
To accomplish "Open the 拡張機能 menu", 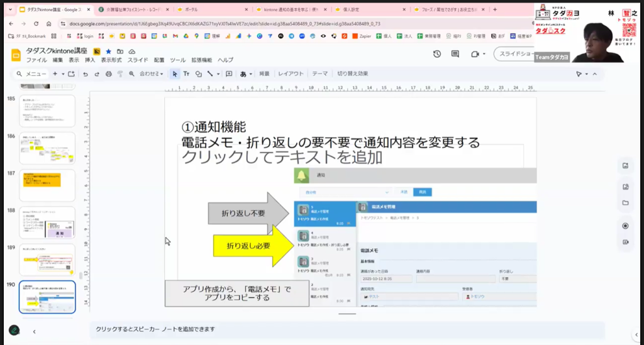I will click(x=201, y=60).
